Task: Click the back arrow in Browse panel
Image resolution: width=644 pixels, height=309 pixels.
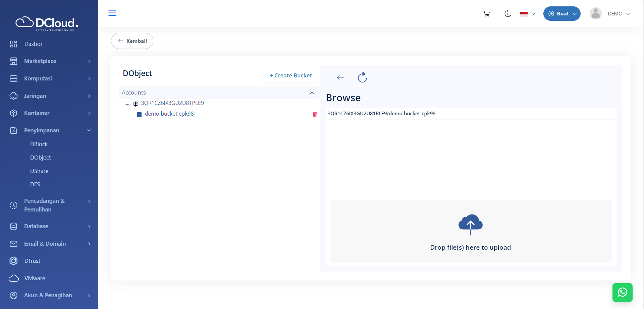Action: [340, 77]
